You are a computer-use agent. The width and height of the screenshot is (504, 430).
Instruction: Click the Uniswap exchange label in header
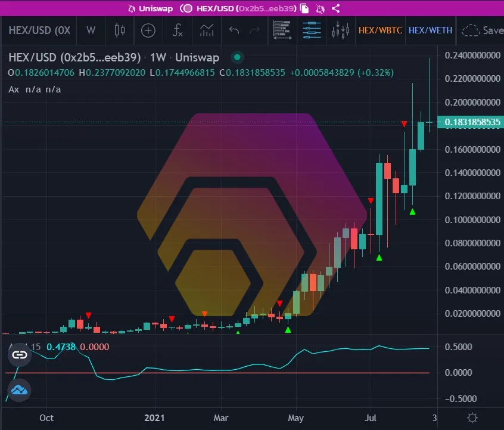pos(156,8)
